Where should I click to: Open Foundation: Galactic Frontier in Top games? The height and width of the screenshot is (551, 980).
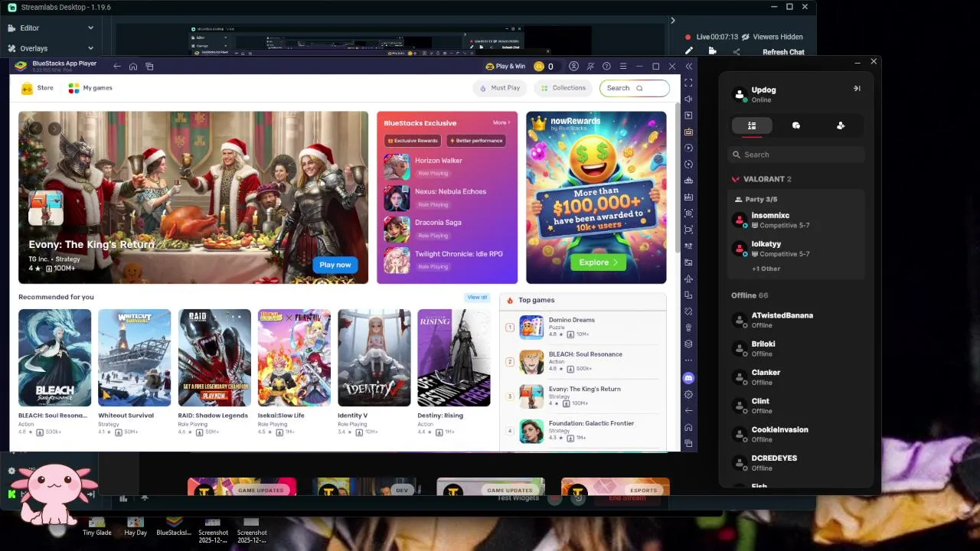(x=583, y=431)
